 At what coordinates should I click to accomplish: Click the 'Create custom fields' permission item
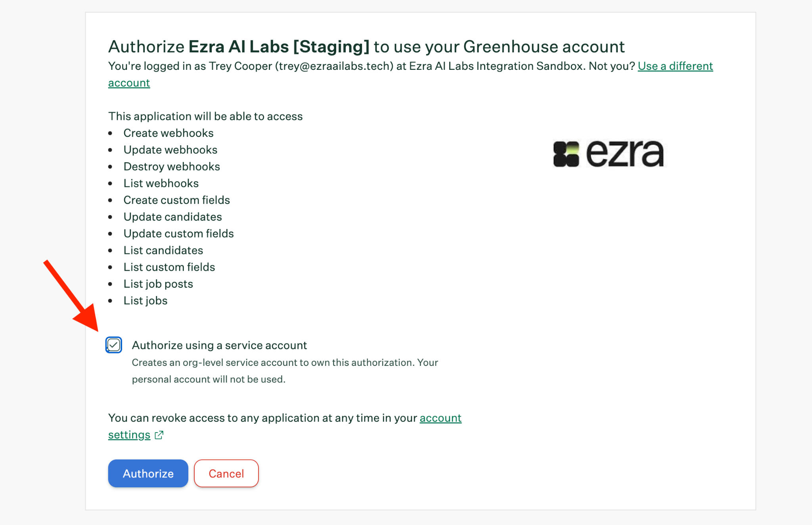[x=177, y=200]
